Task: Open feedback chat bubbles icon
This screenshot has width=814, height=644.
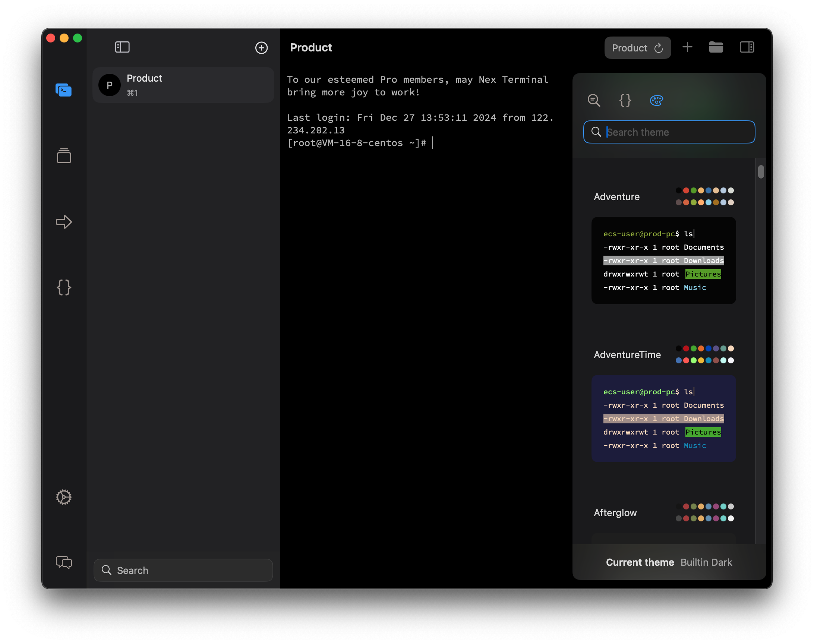Action: coord(64,562)
